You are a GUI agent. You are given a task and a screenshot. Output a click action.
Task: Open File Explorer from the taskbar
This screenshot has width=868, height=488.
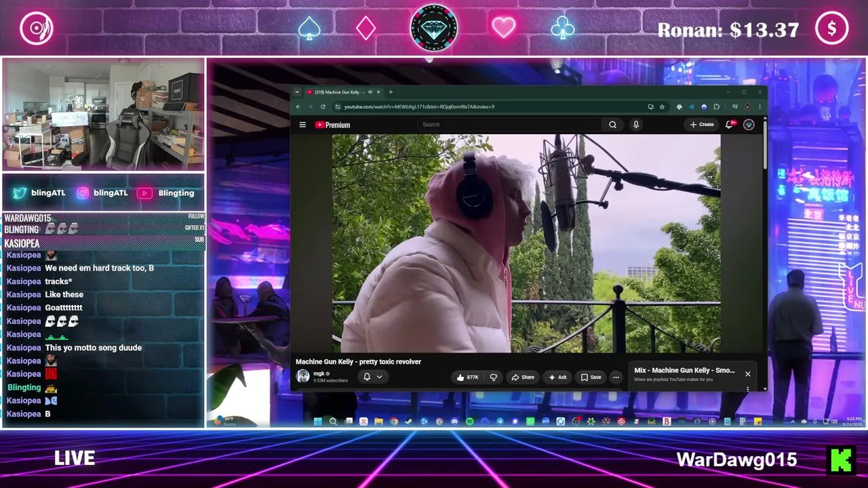[x=378, y=422]
